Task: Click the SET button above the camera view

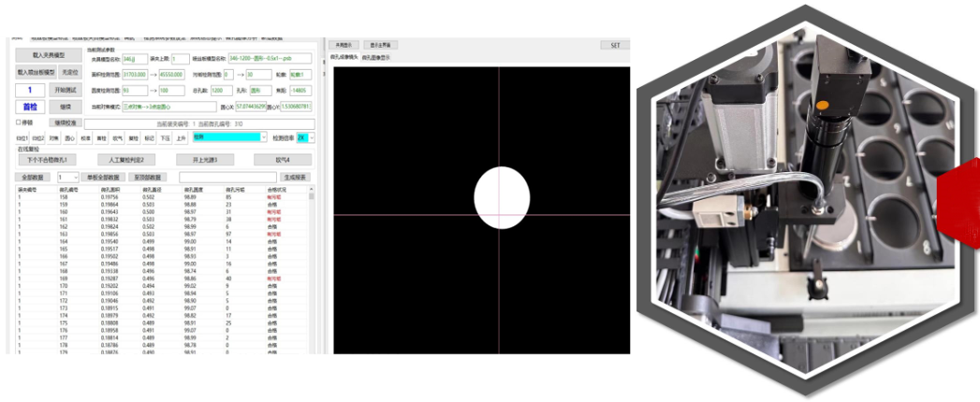Action: (614, 44)
